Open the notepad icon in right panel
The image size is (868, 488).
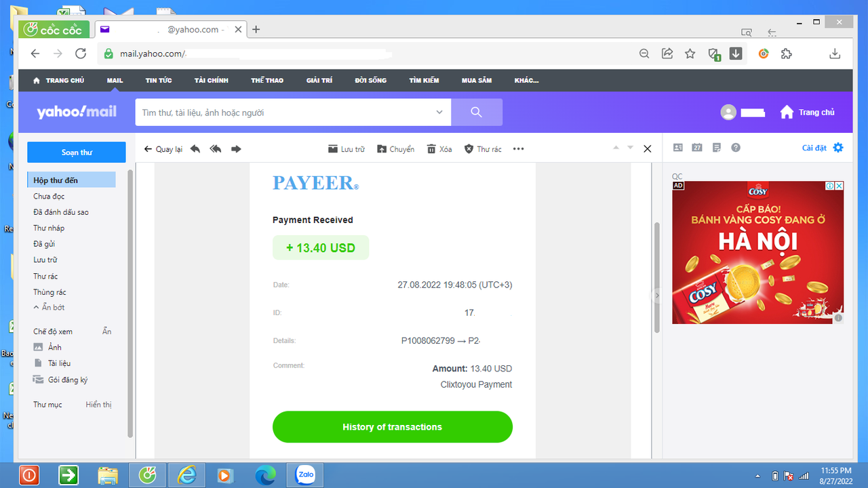pos(717,148)
